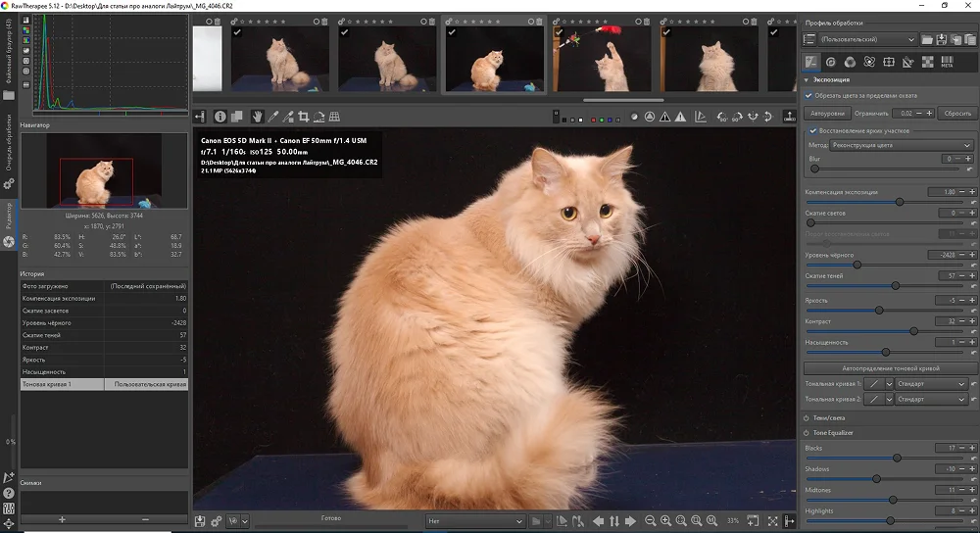Collapse the 'Экспозиция' section

pos(831,79)
